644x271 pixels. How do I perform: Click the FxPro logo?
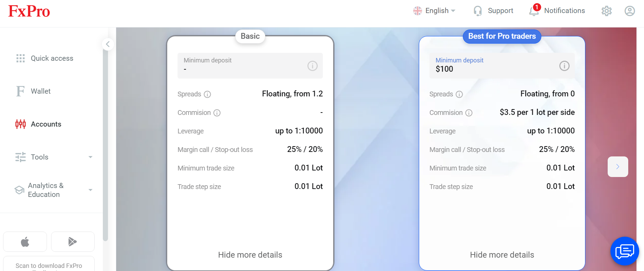point(29,11)
